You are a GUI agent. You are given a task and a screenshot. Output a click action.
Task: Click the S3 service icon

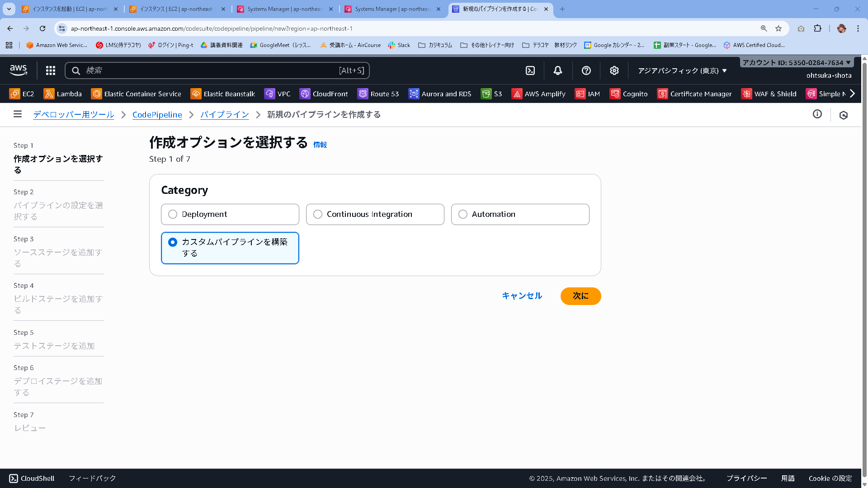[491, 94]
